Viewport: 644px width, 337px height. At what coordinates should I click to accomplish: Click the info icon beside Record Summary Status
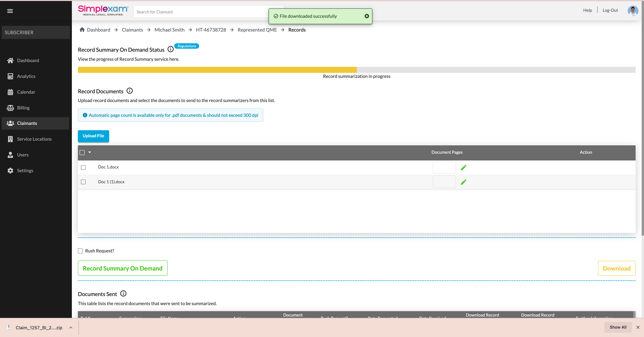[171, 49]
